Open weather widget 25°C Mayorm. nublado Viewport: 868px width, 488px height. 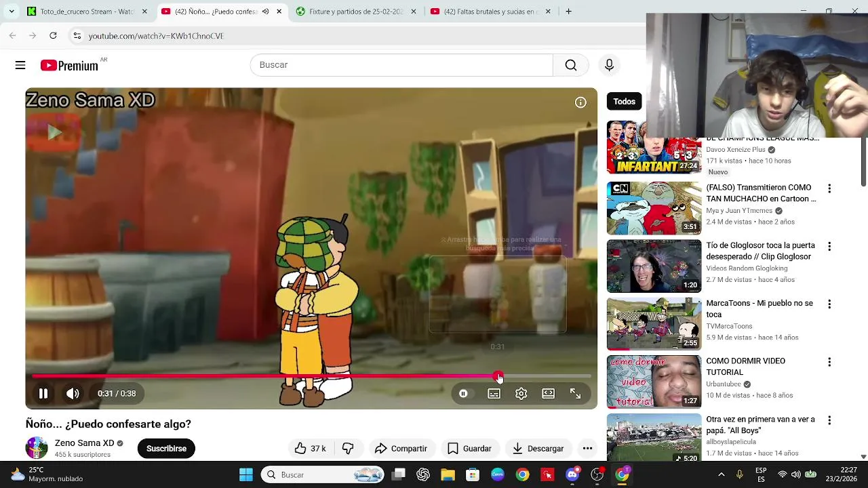point(46,474)
